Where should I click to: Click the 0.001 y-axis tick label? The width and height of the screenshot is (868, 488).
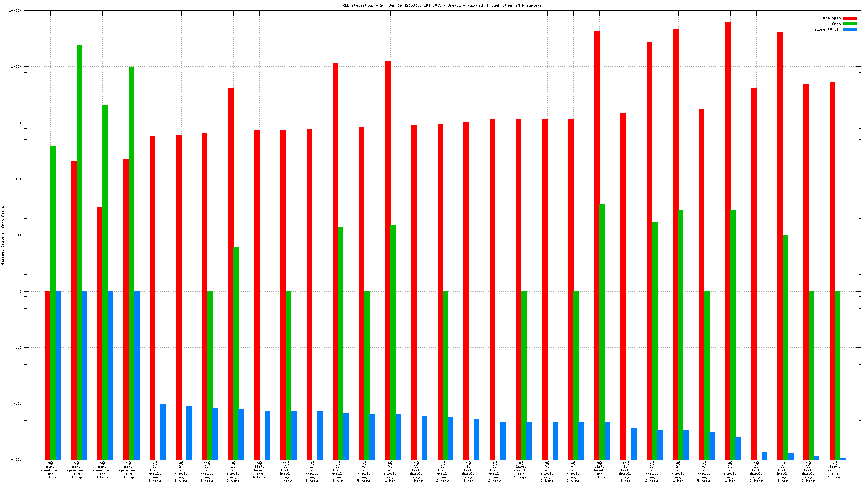pos(17,460)
